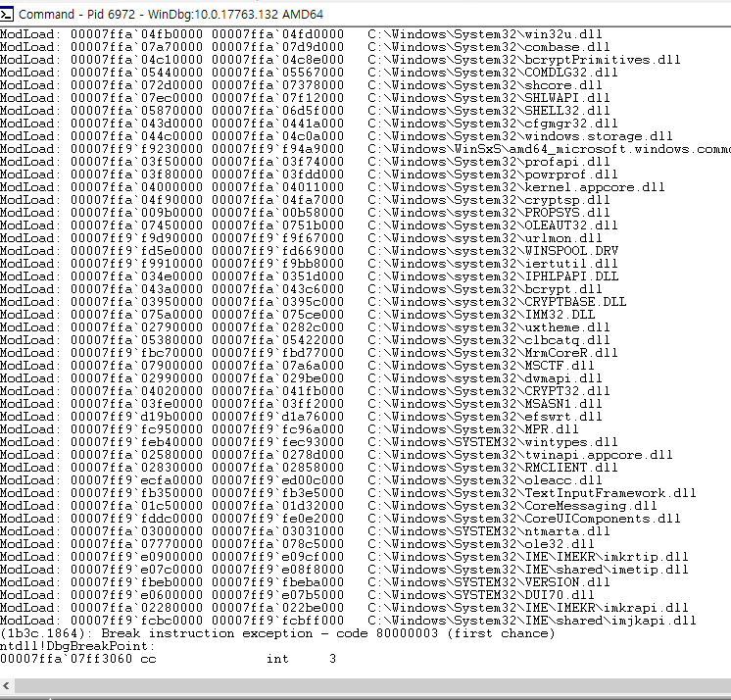Click the clbcatq.dll path

click(489, 340)
